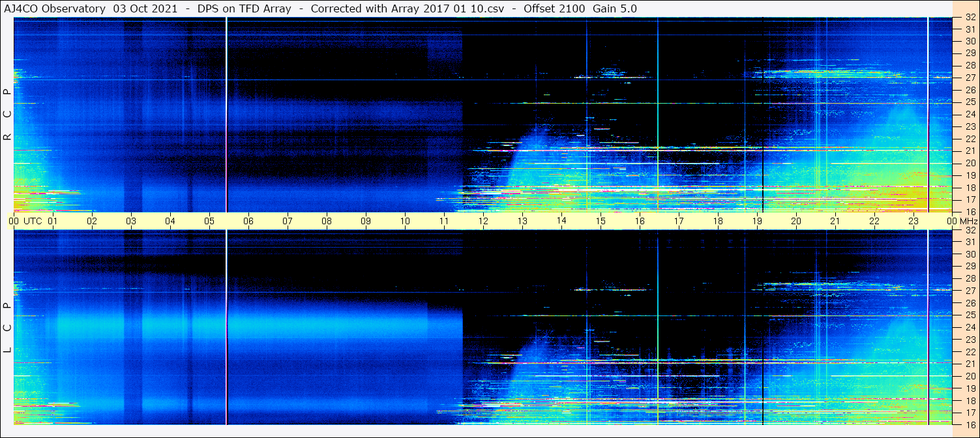
Task: Click the 18 hour tick on the UTC axis
Action: coord(718,221)
